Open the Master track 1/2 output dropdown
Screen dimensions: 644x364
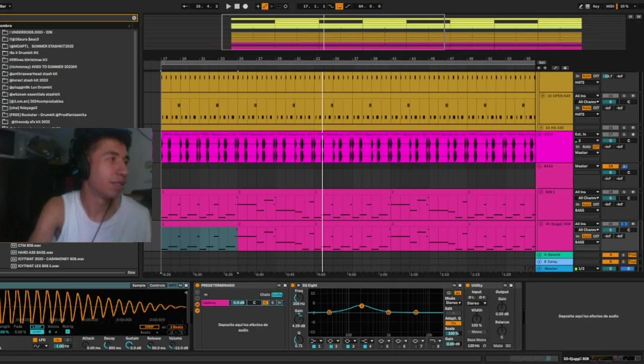pyautogui.click(x=587, y=268)
